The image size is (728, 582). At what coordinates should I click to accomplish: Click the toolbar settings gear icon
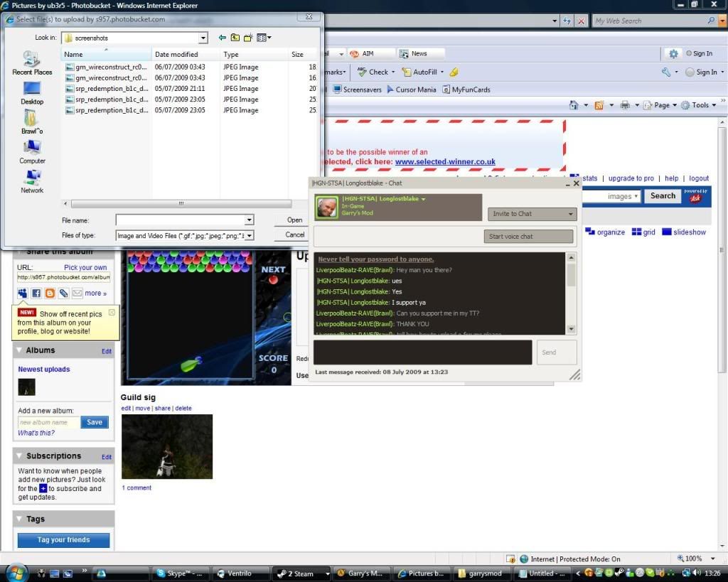(x=673, y=54)
